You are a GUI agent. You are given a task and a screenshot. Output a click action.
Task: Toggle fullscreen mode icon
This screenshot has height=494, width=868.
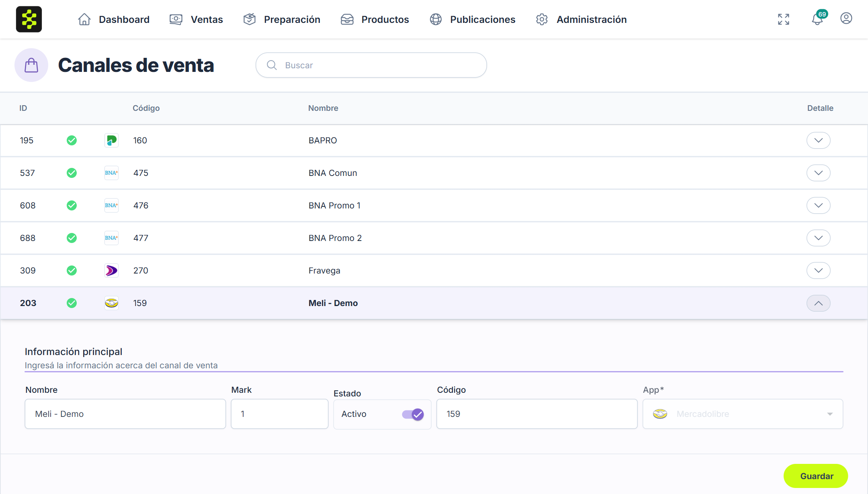tap(784, 19)
